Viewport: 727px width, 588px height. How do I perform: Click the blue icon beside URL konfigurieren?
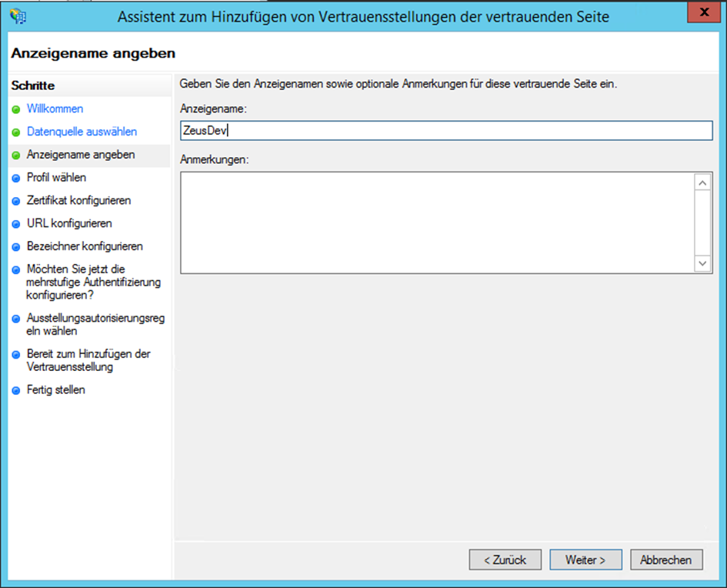17,224
